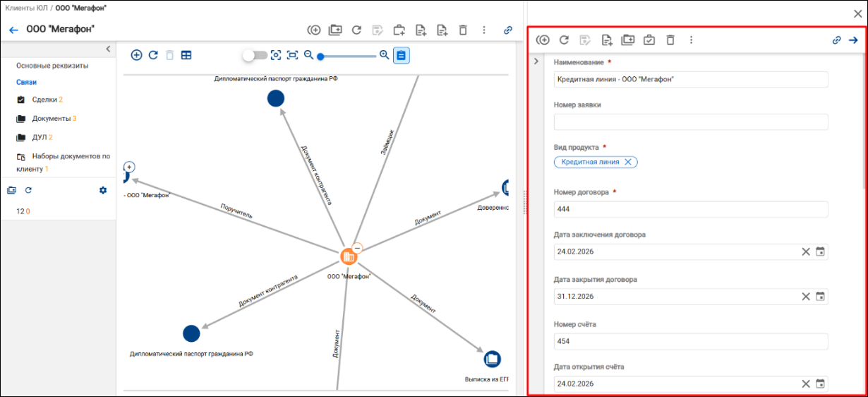The width and height of the screenshot is (868, 397).
Task: Open sidebar settings gear
Action: click(x=103, y=190)
